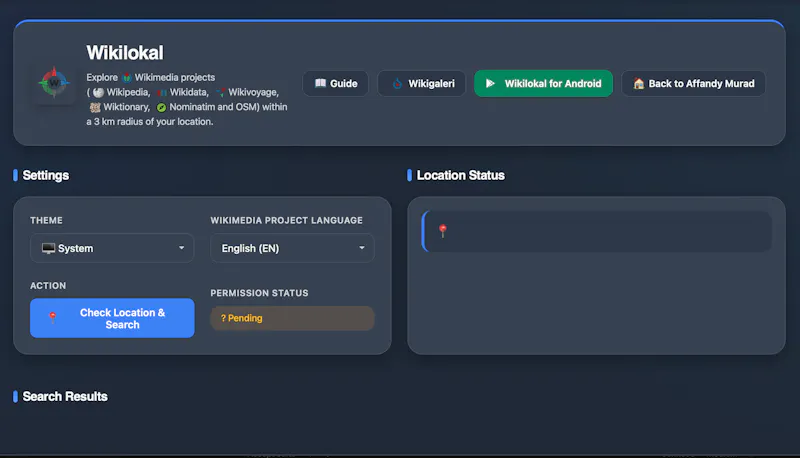Click the empty location status message box

[596, 231]
